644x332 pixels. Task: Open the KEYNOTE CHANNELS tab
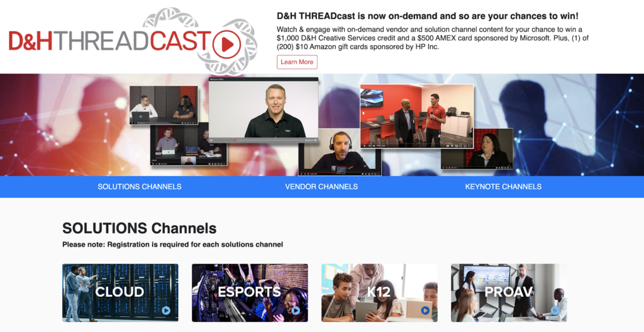(x=503, y=187)
